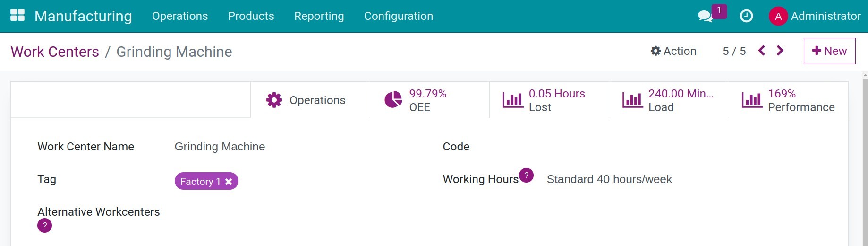Open the apps grid menu icon
Viewport: 868px width, 246px height.
17,16
